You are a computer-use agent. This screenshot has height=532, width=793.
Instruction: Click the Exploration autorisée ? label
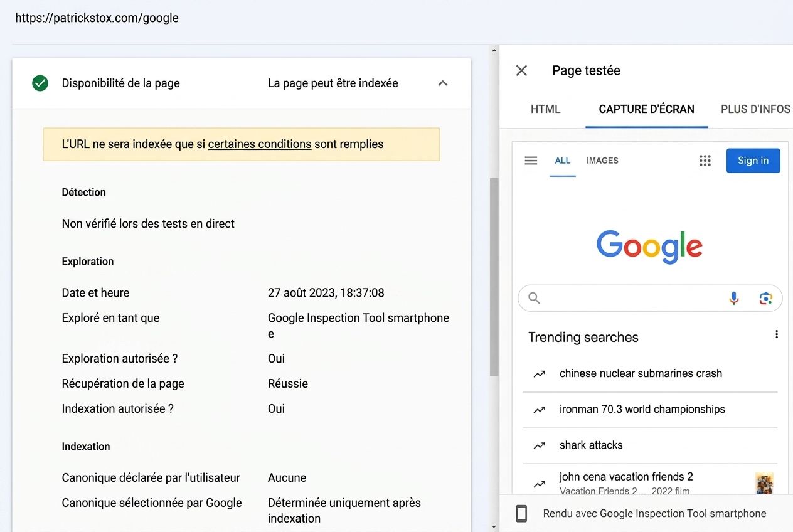(x=119, y=358)
